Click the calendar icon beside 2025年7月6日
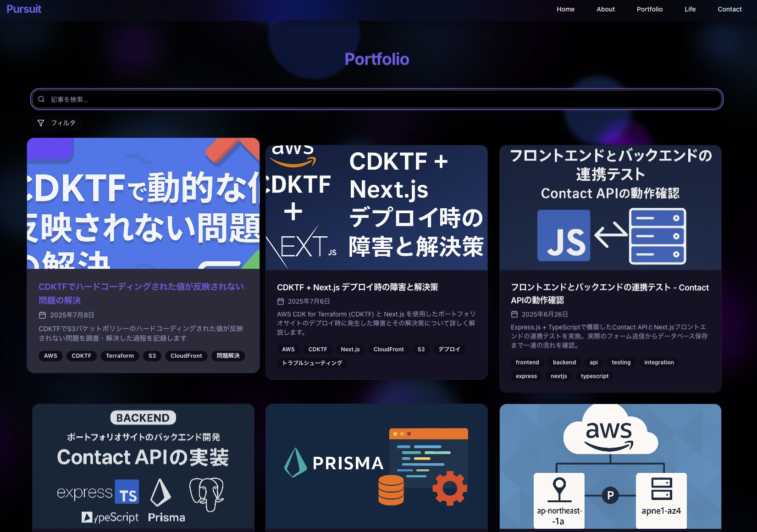Viewport: 757px width, 532px height. tap(281, 301)
